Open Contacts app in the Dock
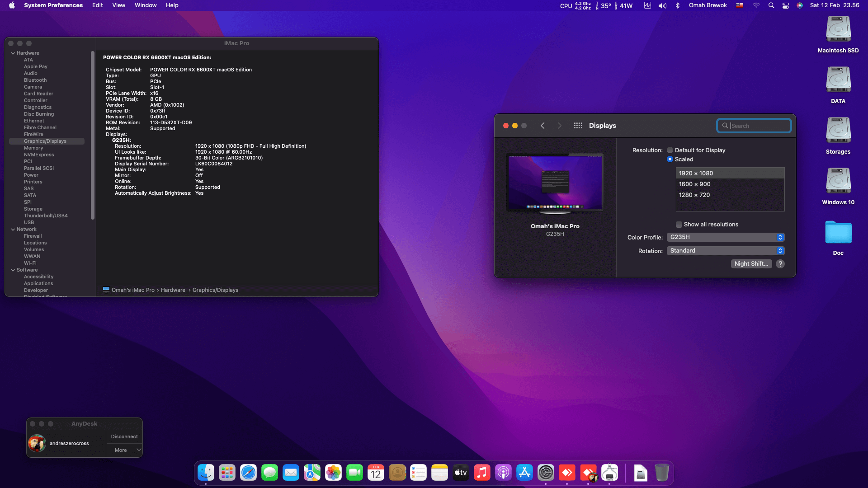This screenshot has width=868, height=488. (x=397, y=473)
